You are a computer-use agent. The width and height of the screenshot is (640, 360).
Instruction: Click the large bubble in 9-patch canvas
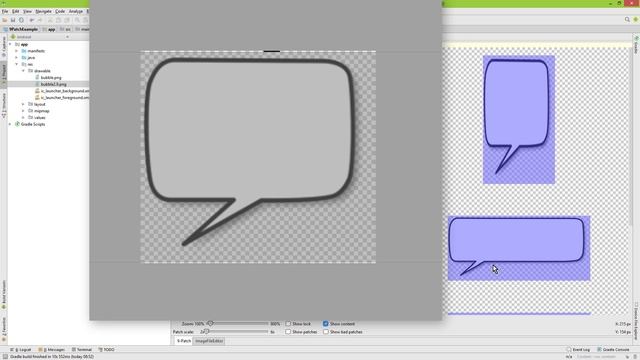pos(249,152)
